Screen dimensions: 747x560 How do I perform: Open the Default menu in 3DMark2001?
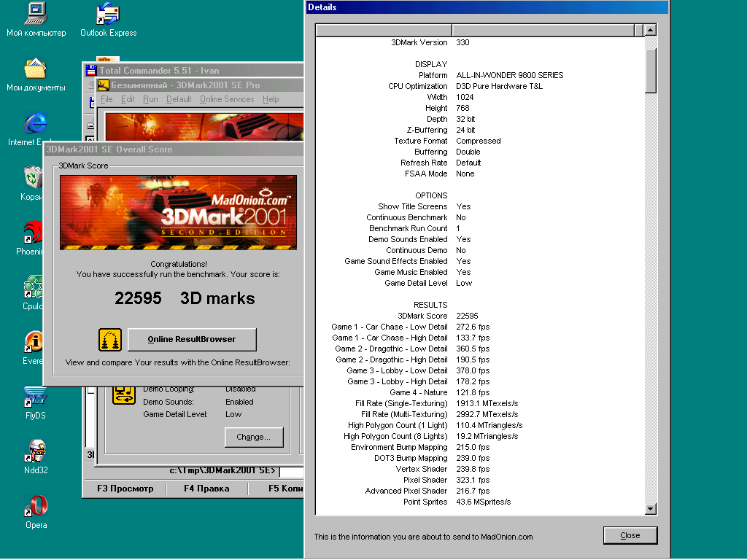tap(179, 99)
